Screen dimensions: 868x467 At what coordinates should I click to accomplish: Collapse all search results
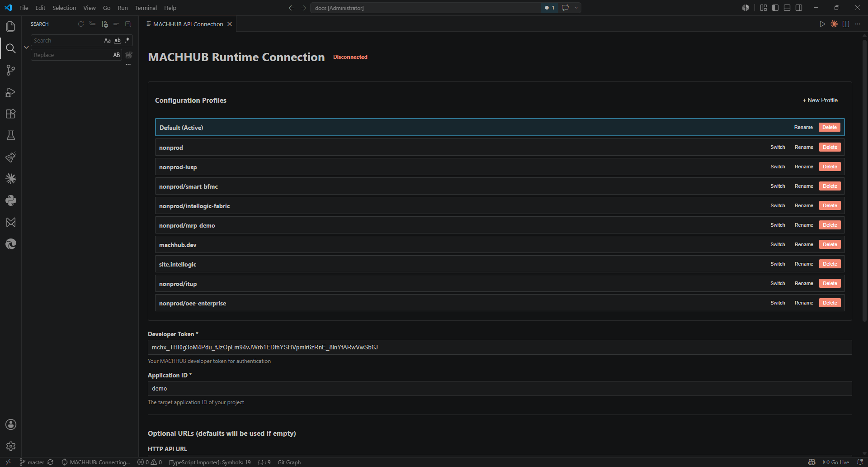(x=128, y=24)
